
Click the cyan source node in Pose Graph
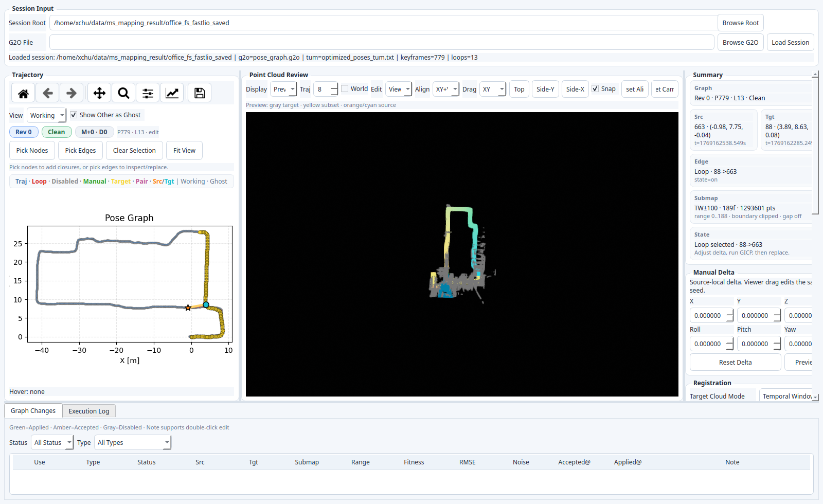[206, 305]
